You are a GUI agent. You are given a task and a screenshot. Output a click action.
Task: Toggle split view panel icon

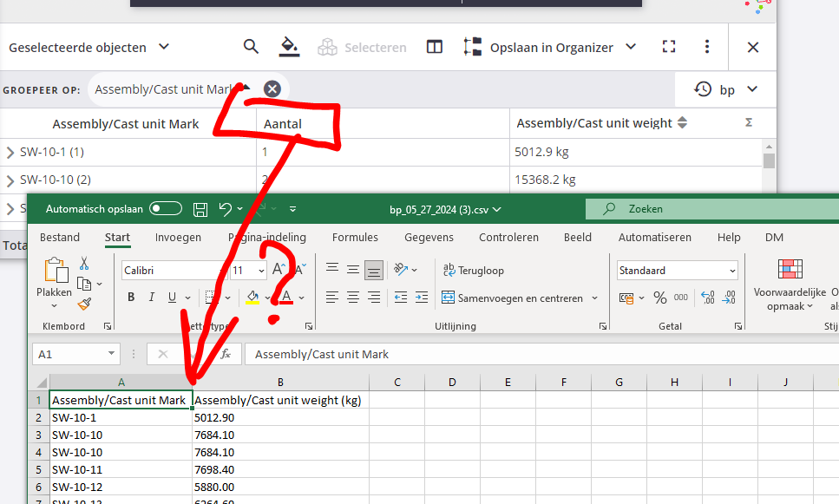coord(435,47)
